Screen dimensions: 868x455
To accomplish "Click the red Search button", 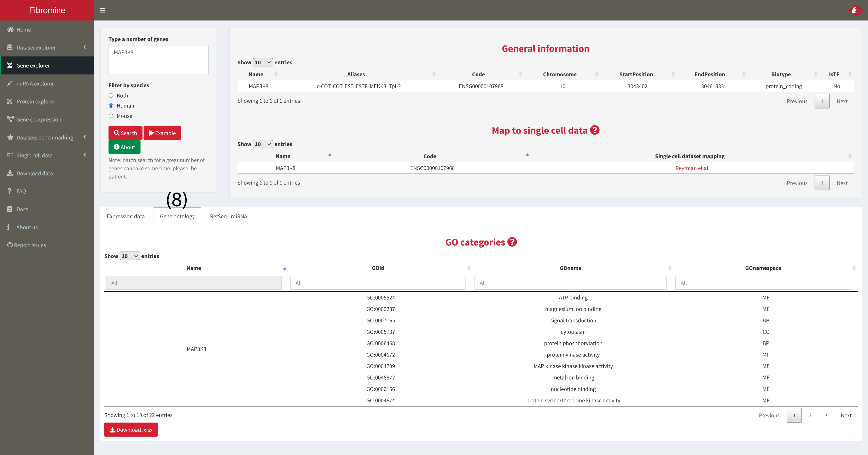I will pyautogui.click(x=125, y=133).
